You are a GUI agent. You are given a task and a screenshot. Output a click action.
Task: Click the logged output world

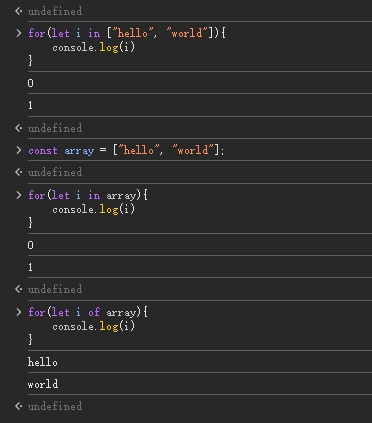coord(43,384)
